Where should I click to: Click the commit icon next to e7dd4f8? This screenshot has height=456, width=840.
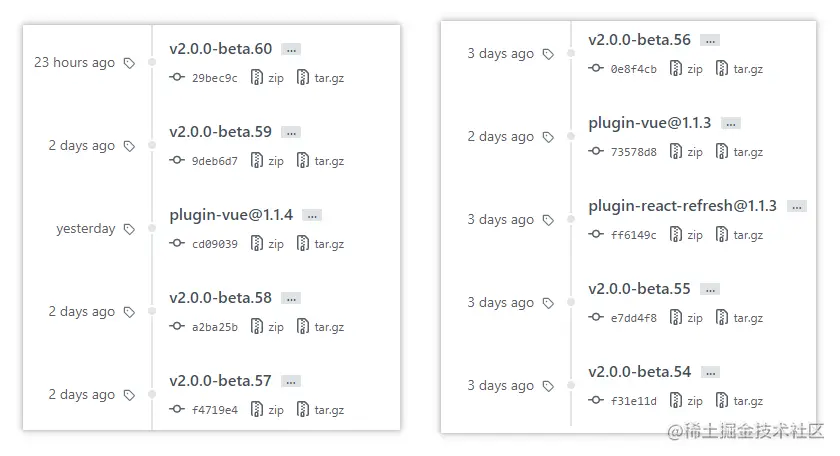pyautogui.click(x=597, y=318)
